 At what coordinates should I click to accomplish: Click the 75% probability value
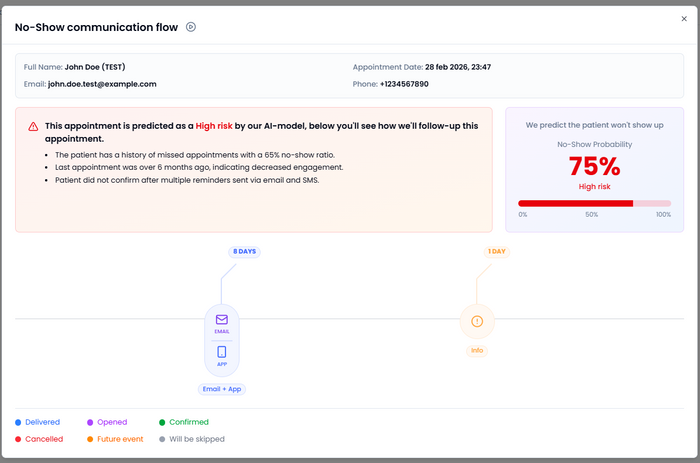594,166
